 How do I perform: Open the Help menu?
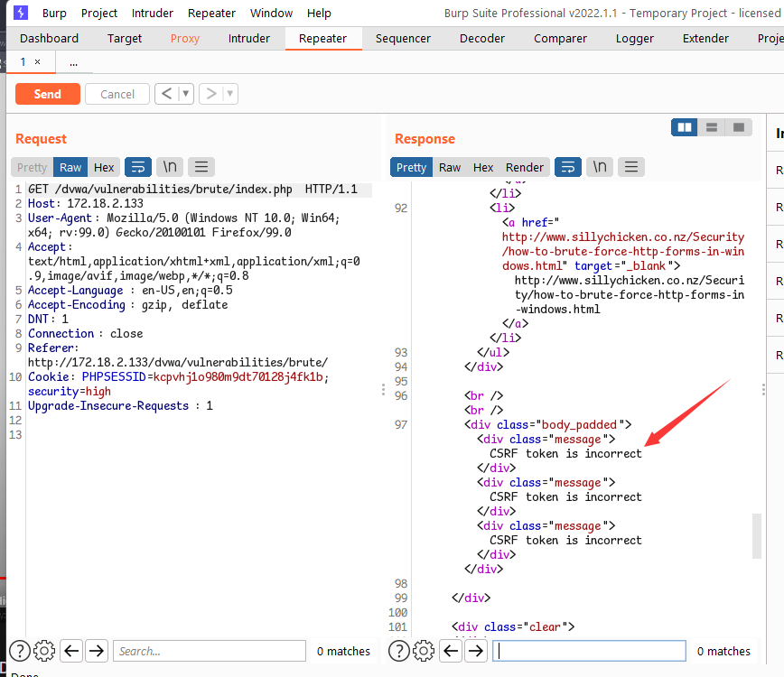tap(319, 13)
